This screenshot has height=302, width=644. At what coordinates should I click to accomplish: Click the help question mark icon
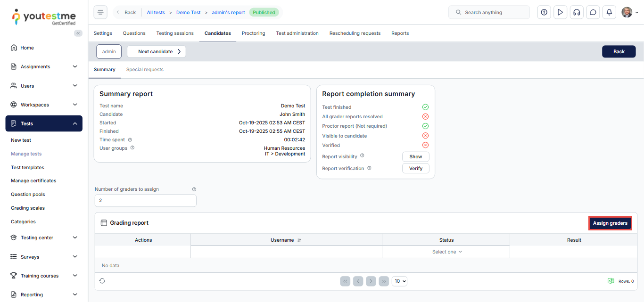[x=544, y=12]
